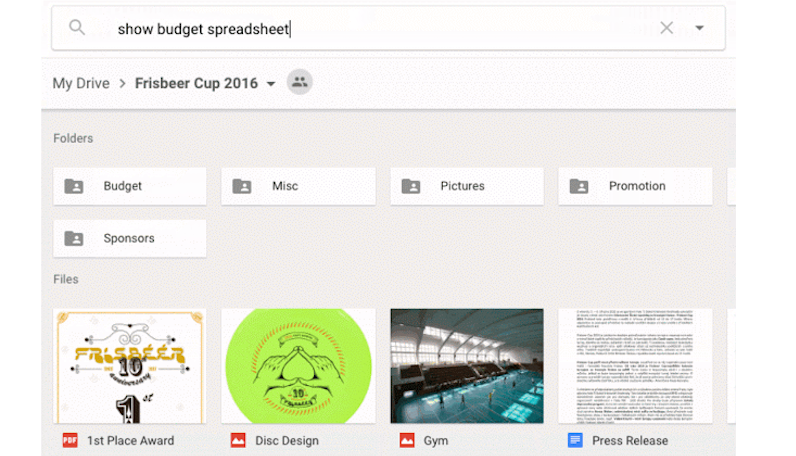Click the magnifying glass search icon

point(77,27)
